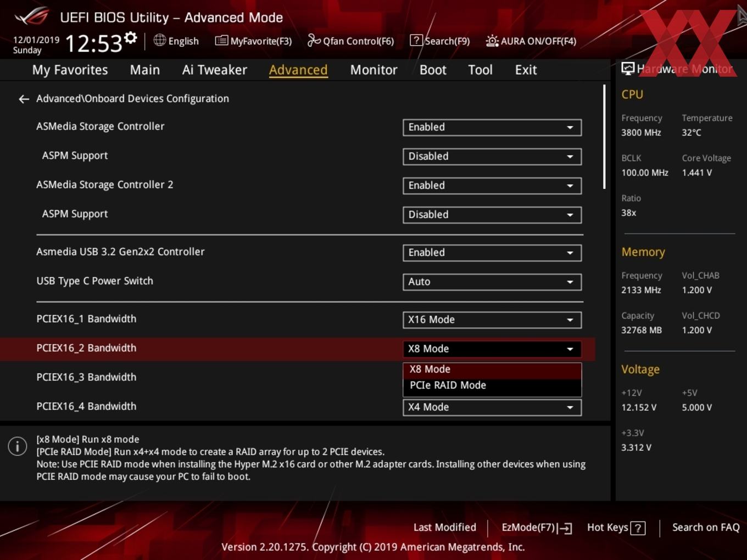
Task: Click the EzMode(F7) switch arrow icon
Action: point(565,528)
